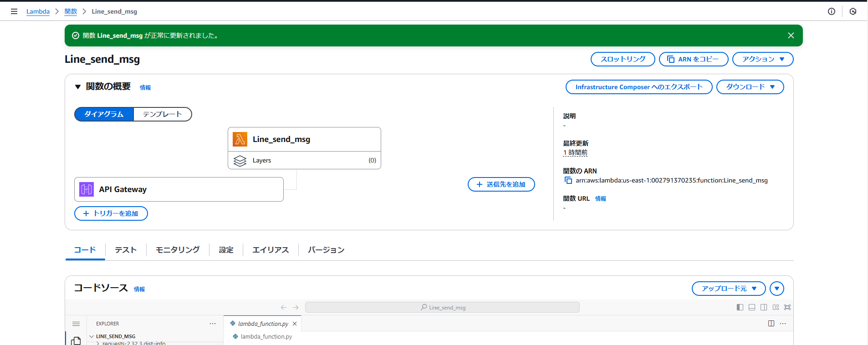Viewport: 868px width, 345px height.
Task: Open Explorer more actions ellipsis
Action: coord(213,324)
